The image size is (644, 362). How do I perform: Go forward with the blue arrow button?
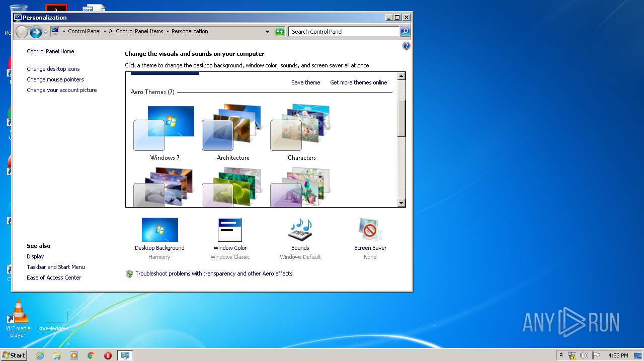coord(36,32)
